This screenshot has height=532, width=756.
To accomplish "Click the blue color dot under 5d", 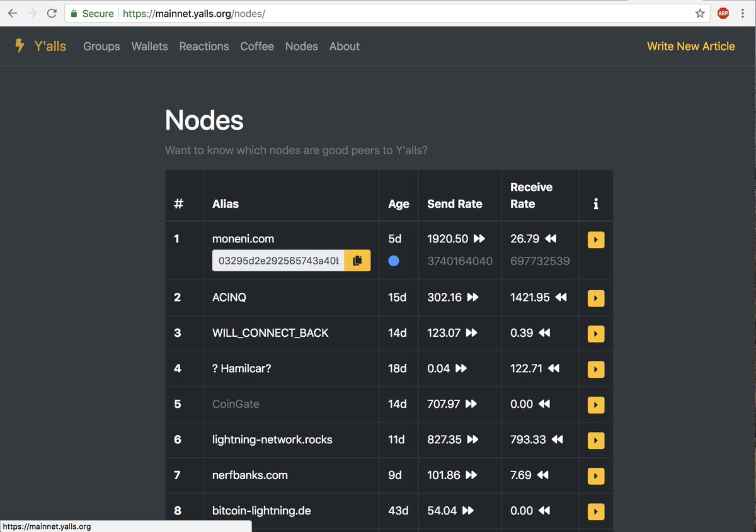I will [394, 261].
